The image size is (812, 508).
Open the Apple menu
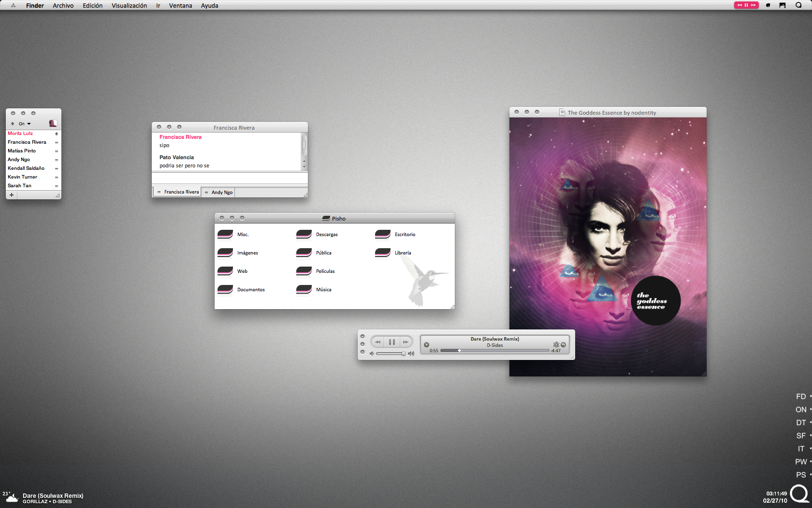(13, 5)
